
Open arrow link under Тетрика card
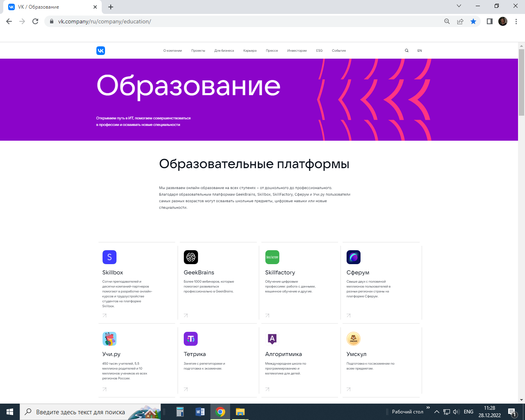coord(186,389)
